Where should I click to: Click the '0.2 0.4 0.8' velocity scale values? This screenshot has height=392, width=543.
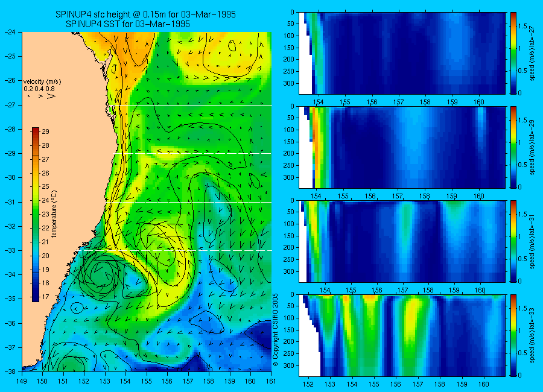point(39,89)
